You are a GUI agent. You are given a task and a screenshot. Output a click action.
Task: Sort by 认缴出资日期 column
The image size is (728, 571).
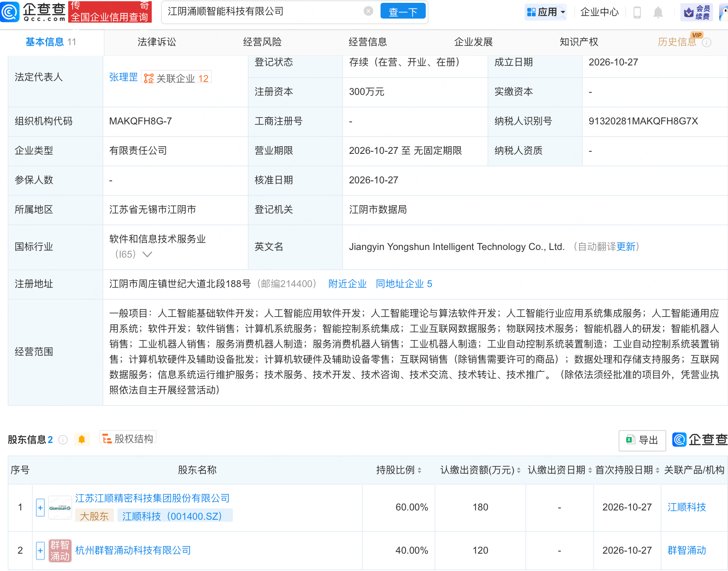[590, 470]
